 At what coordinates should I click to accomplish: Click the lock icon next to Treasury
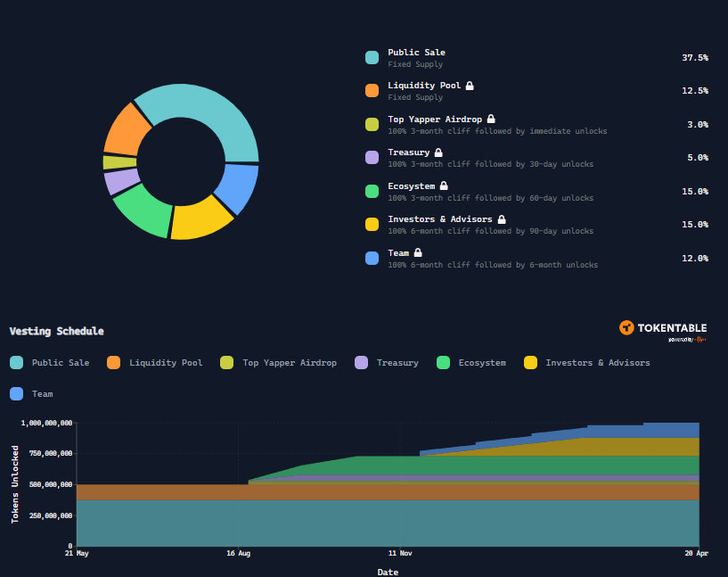coord(438,152)
